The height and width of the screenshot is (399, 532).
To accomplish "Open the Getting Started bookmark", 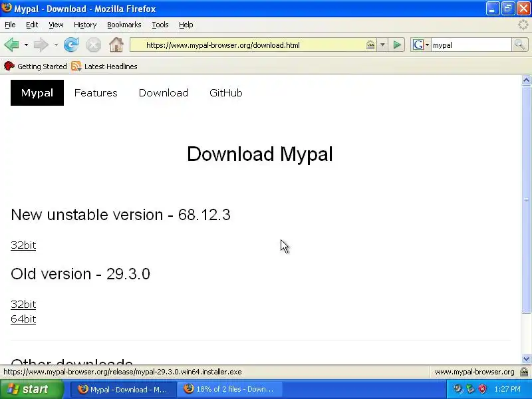I will 35,66.
